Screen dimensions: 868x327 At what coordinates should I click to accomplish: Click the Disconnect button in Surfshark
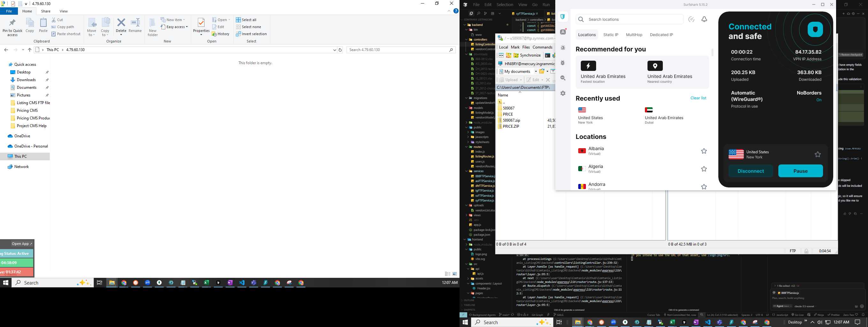[x=751, y=171]
